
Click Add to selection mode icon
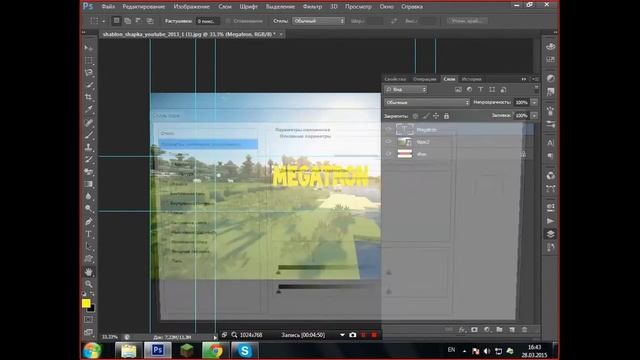coord(128,21)
